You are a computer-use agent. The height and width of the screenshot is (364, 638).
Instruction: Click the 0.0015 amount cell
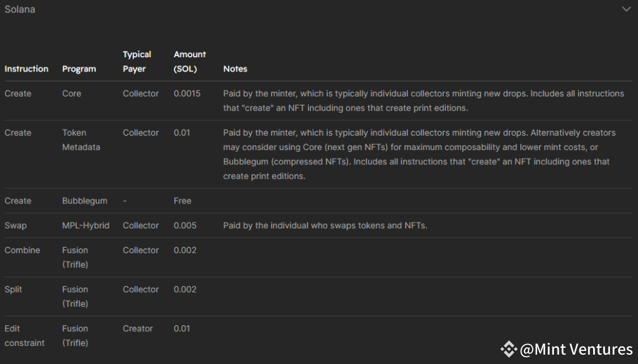(x=187, y=93)
